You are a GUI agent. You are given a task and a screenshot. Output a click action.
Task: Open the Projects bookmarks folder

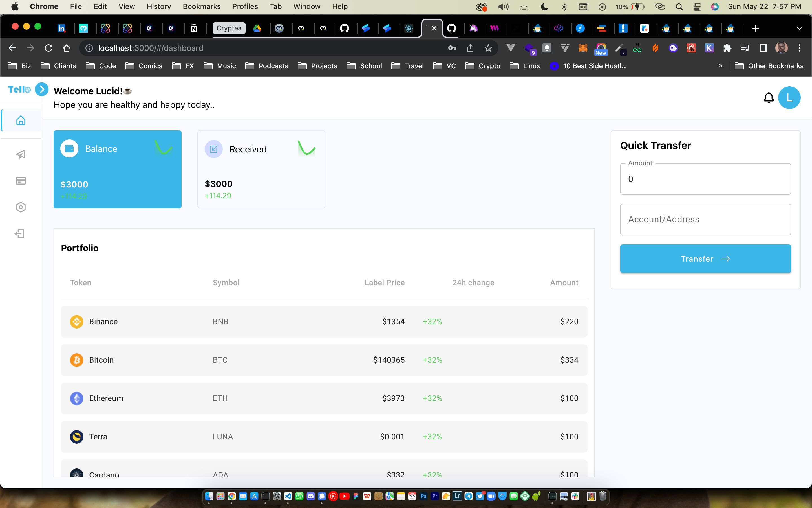[317, 66]
